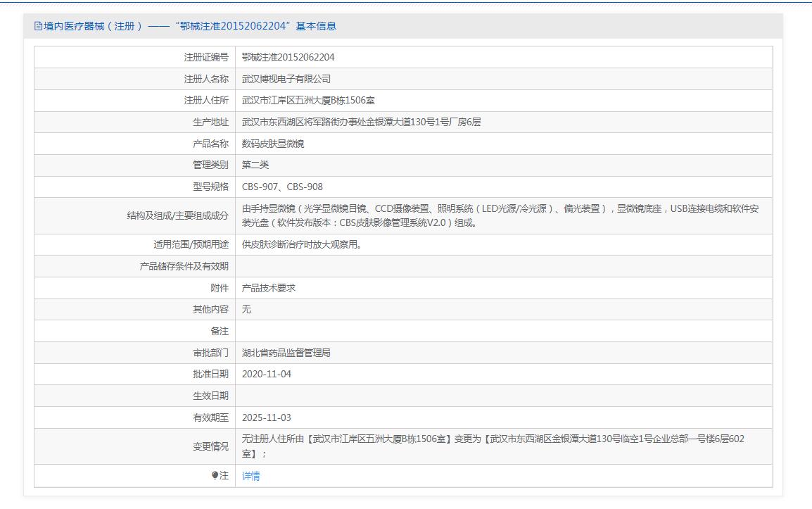This screenshot has height=509, width=812.
Task: Click management class value 第二类
Action: coord(255,165)
